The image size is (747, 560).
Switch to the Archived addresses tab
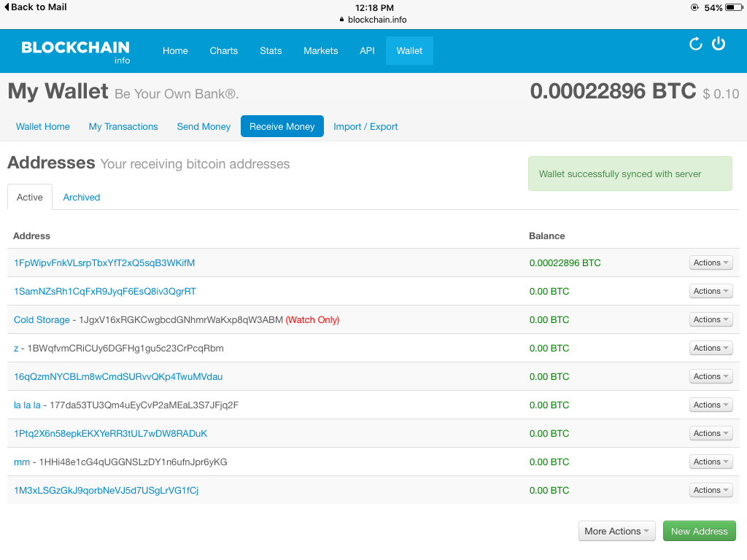[x=82, y=197]
